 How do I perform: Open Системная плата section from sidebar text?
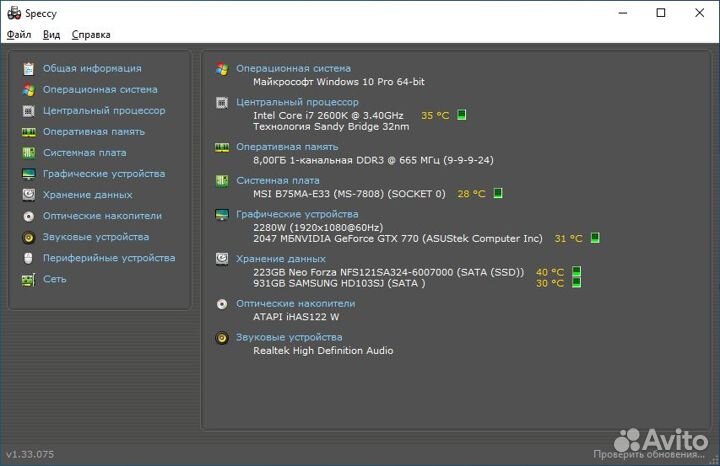pyautogui.click(x=84, y=153)
